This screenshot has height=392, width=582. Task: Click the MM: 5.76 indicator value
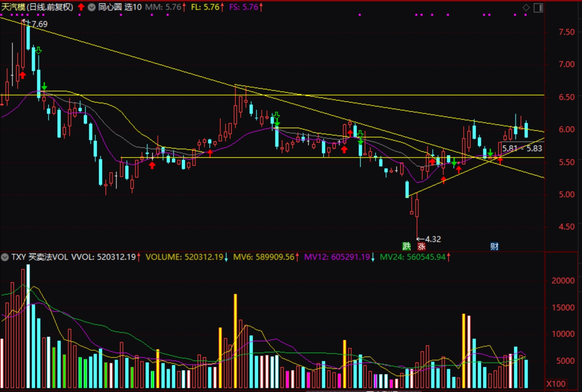162,7
